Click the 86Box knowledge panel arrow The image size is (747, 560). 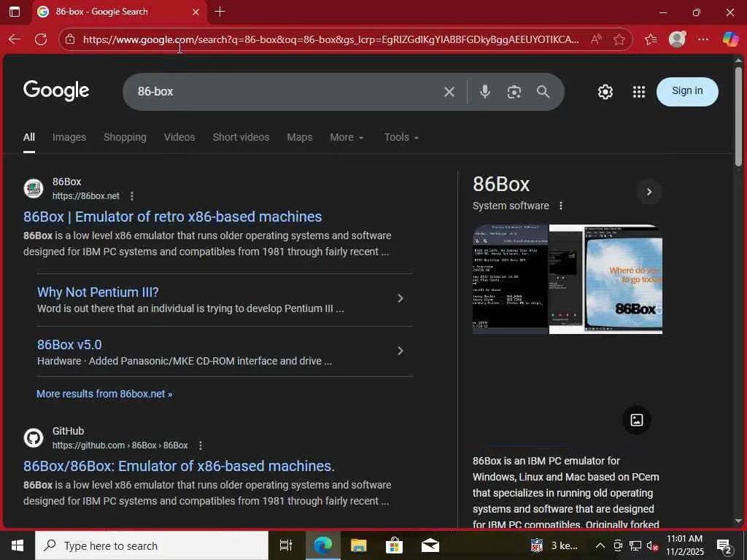coord(649,192)
